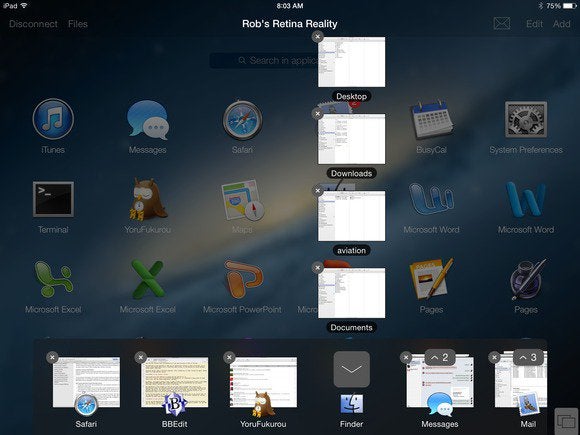The height and width of the screenshot is (435, 580).
Task: Open Safari compass icon in app grid
Action: [243, 120]
